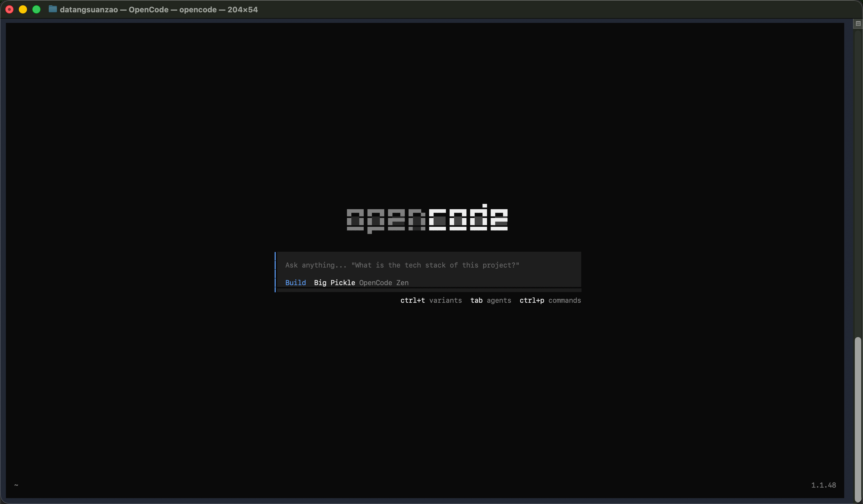Open the ctrl+p commands hint
The image size is (863, 504).
(x=550, y=300)
